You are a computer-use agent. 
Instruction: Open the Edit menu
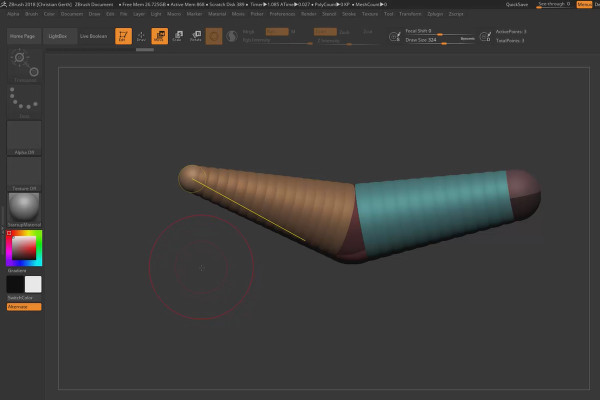point(110,14)
